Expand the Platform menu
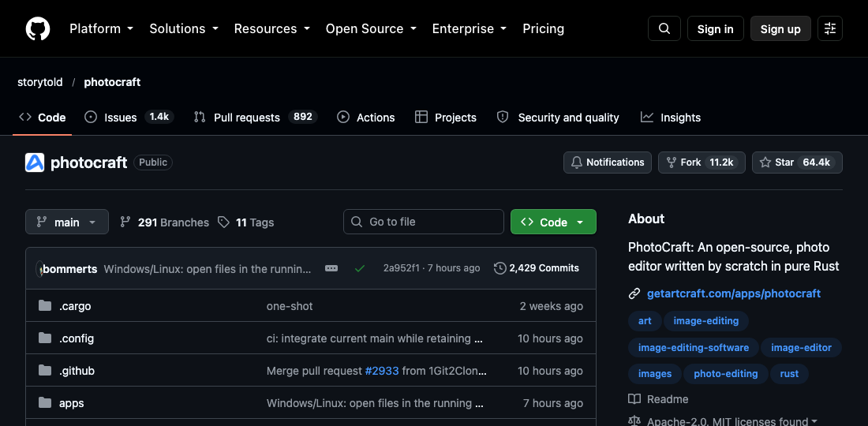The image size is (868, 426). coord(101,28)
